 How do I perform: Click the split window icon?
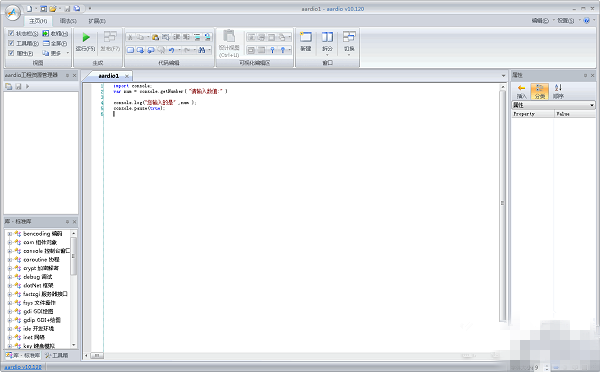[x=327, y=37]
